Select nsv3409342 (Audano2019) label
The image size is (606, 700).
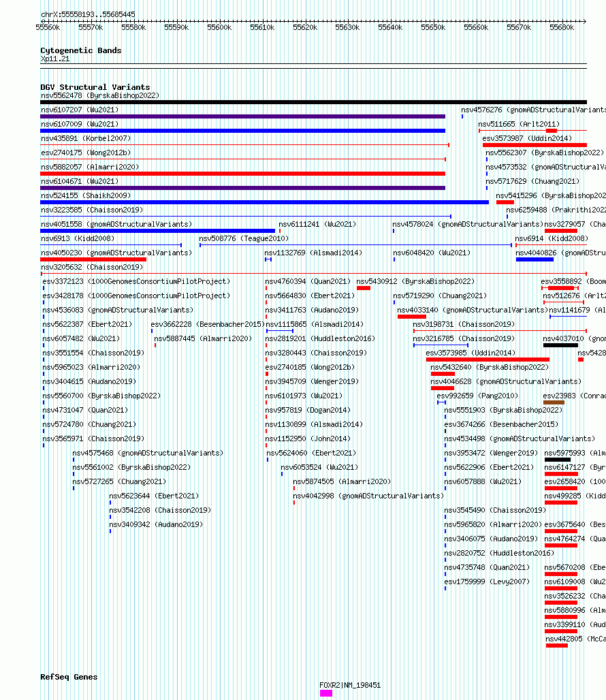click(156, 524)
